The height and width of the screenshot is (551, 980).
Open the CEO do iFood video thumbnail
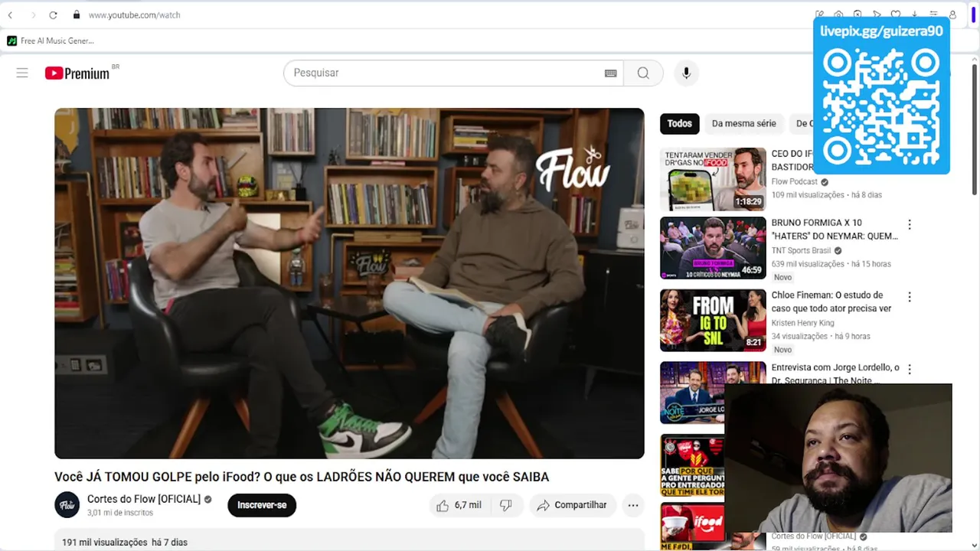tap(713, 179)
